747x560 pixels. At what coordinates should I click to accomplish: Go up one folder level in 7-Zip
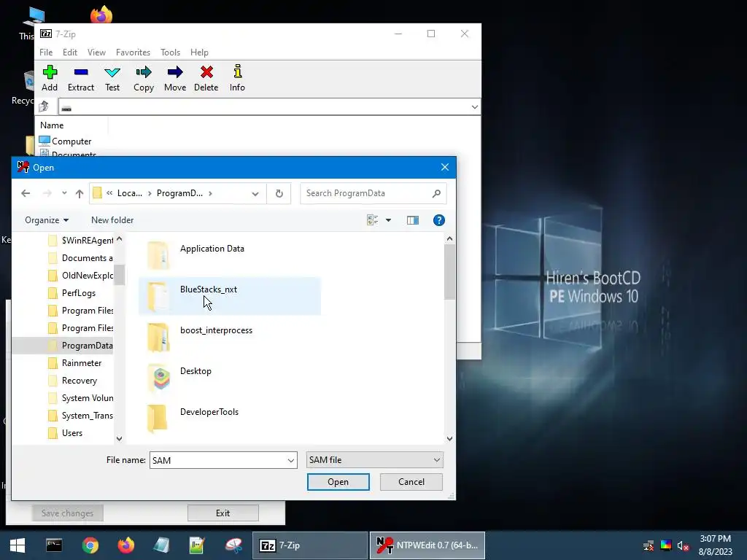click(44, 106)
